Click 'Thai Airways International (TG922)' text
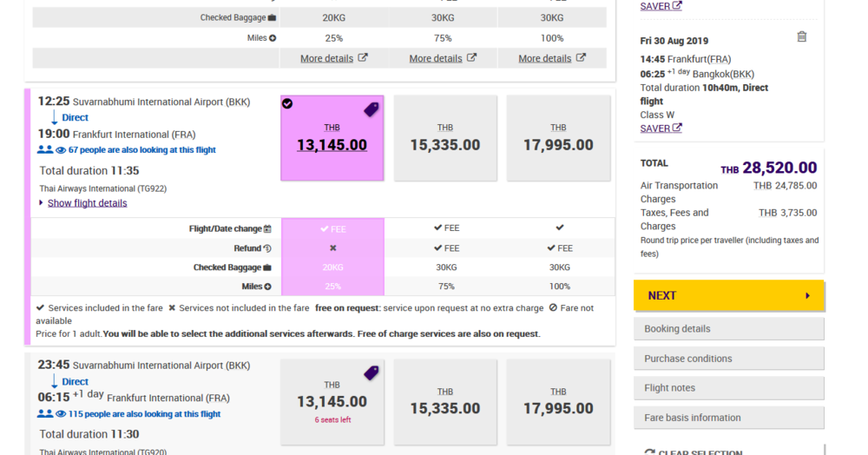 [103, 188]
